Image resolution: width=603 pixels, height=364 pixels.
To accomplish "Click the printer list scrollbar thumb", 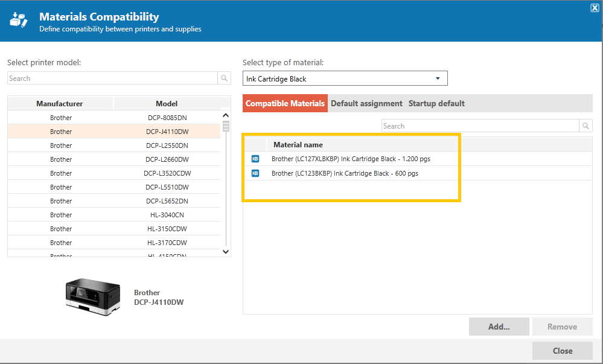I will [x=226, y=126].
